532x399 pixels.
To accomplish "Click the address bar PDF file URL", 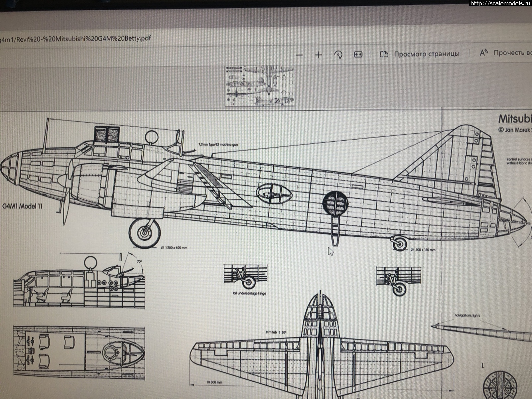I will click(x=75, y=39).
